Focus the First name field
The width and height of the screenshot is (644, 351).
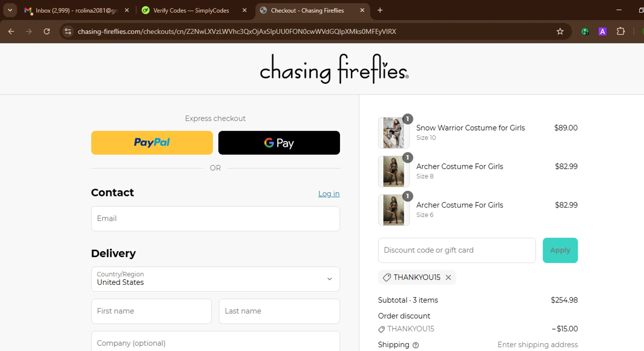[x=152, y=311]
